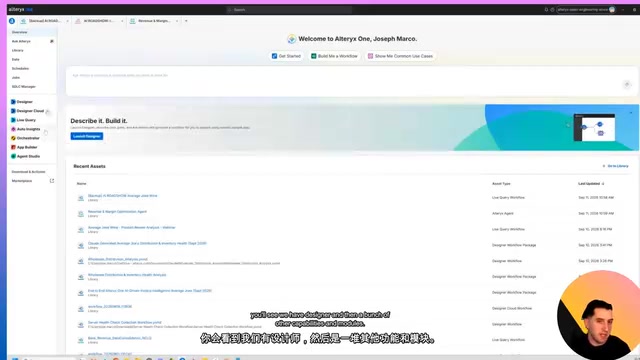Click the notifications bell icon in header
640x360 pixels.
tap(546, 9)
